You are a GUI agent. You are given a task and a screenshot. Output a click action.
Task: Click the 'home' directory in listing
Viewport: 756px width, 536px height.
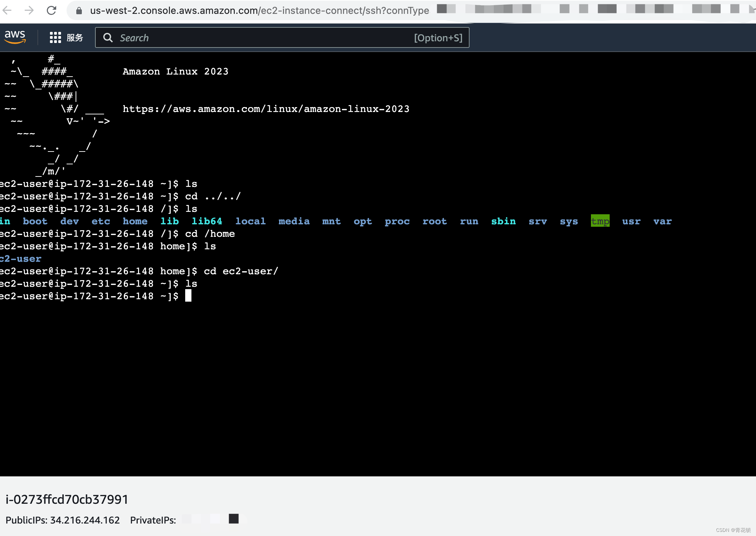click(135, 221)
